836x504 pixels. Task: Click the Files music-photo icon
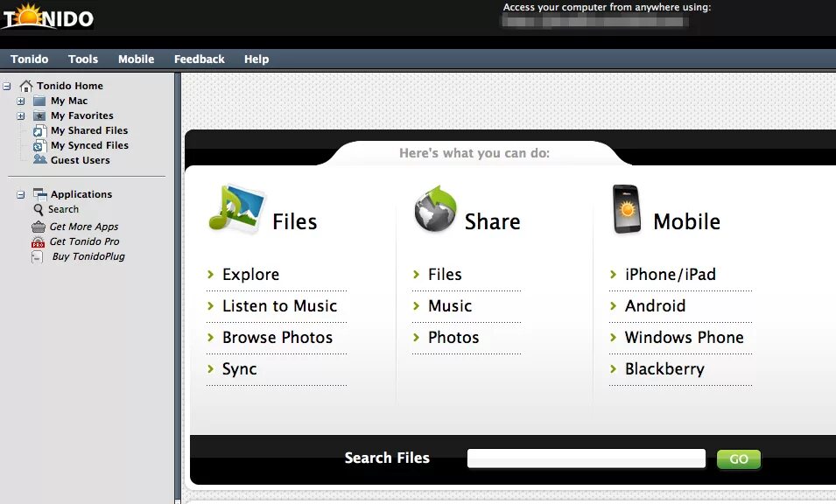click(236, 208)
